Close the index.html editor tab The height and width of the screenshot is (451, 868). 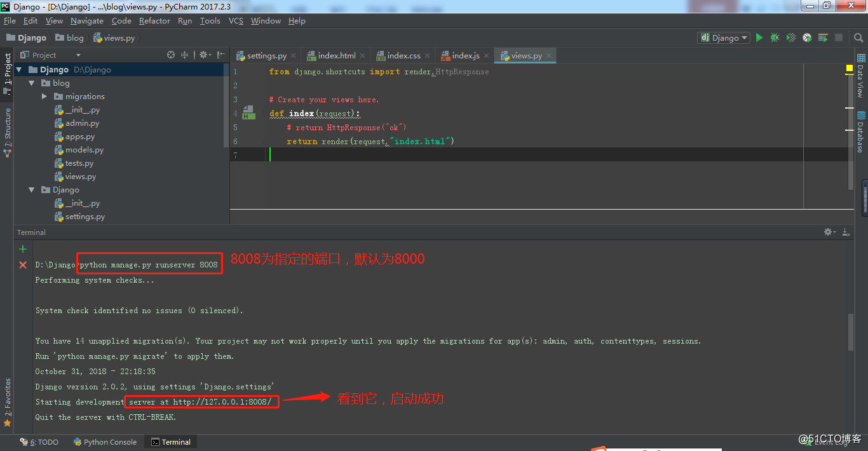coord(362,56)
